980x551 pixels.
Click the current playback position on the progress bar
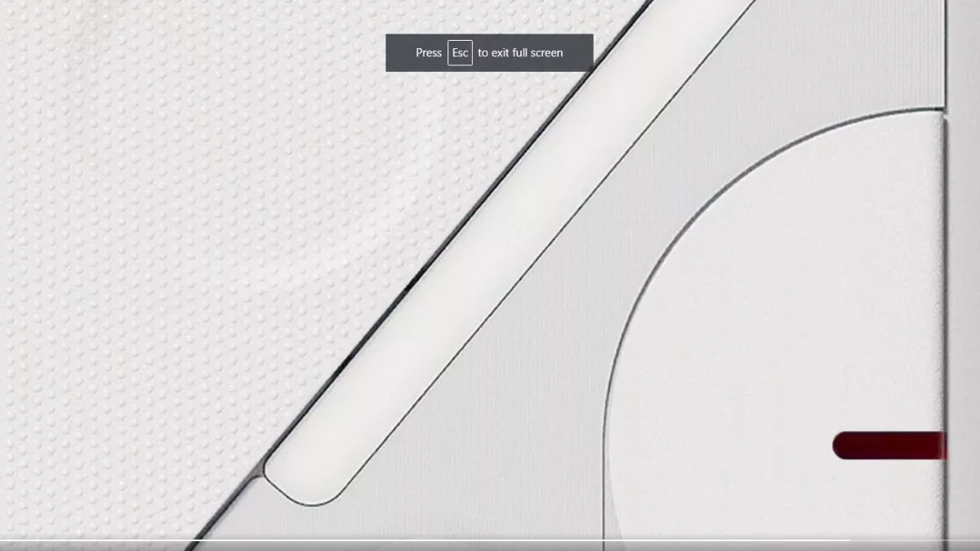(848, 540)
